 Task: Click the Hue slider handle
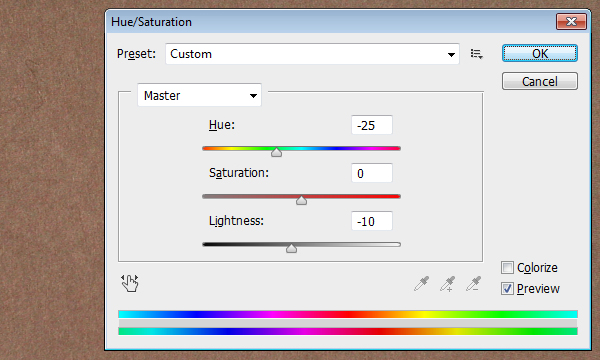(x=276, y=152)
